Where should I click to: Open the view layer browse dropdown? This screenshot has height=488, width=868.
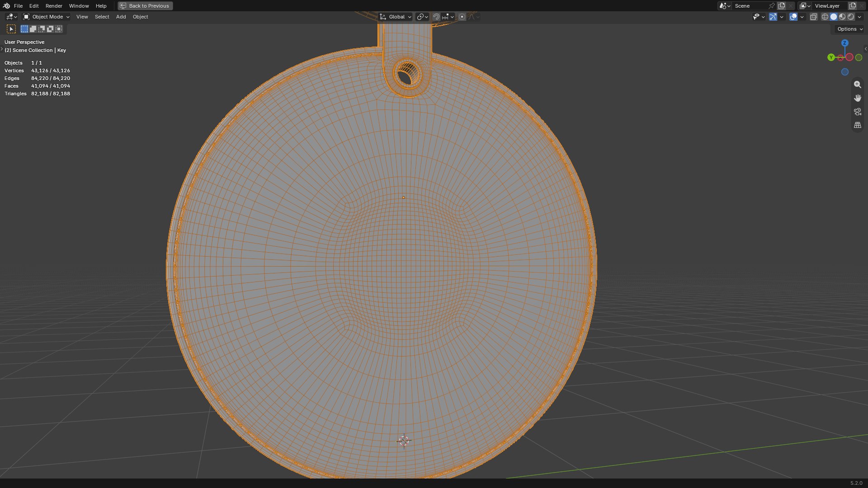point(805,6)
